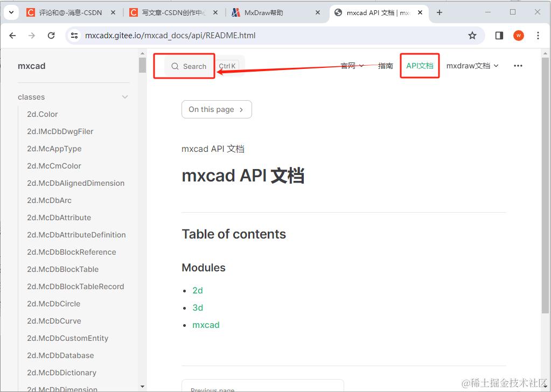Open 2d.McDbArc in sidebar
Screen dimensions: 551x392
coord(49,200)
